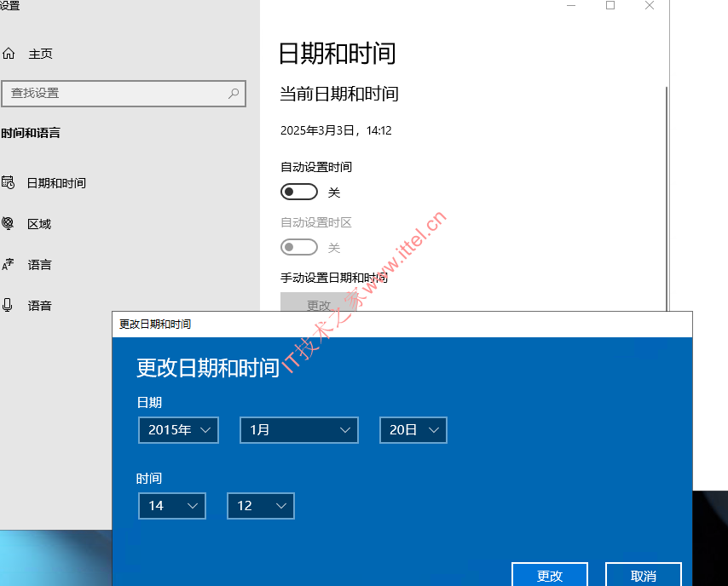Screen dimensions: 728x586
Task: Close the Settings window
Action: pos(650,6)
